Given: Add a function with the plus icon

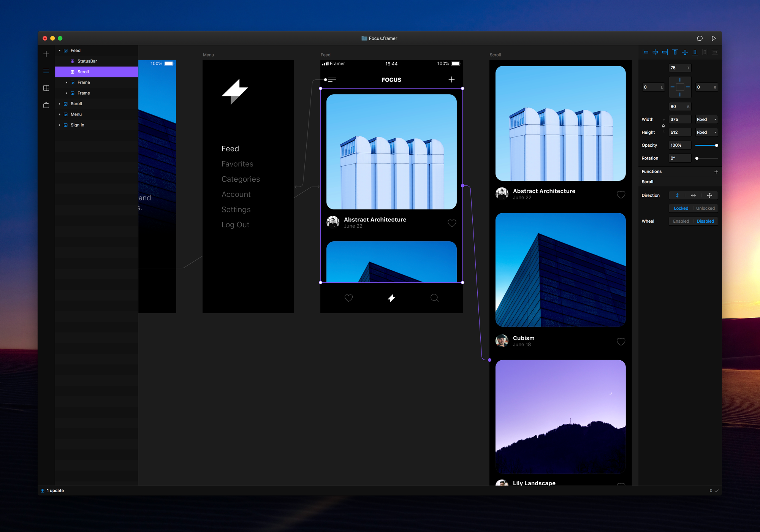Looking at the screenshot, I should (716, 172).
